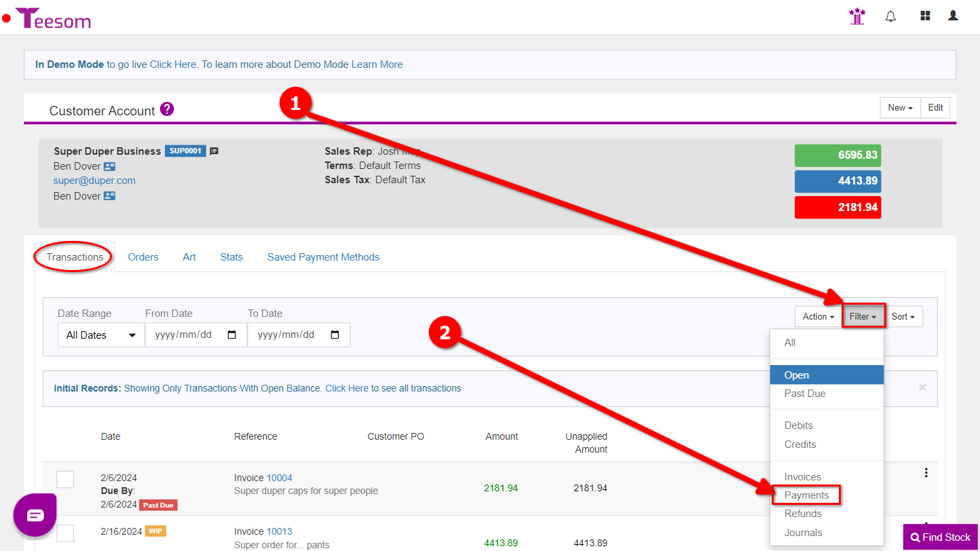The image size is (980, 551).
Task: Click the To Date input field
Action: point(299,335)
